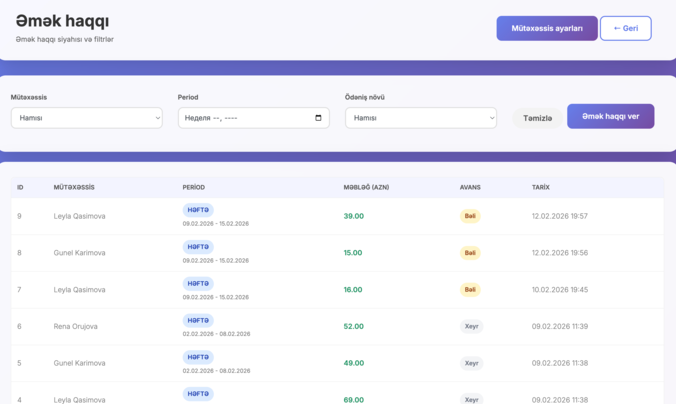
Task: Click the Həftə badge in row 5
Action: (198, 357)
